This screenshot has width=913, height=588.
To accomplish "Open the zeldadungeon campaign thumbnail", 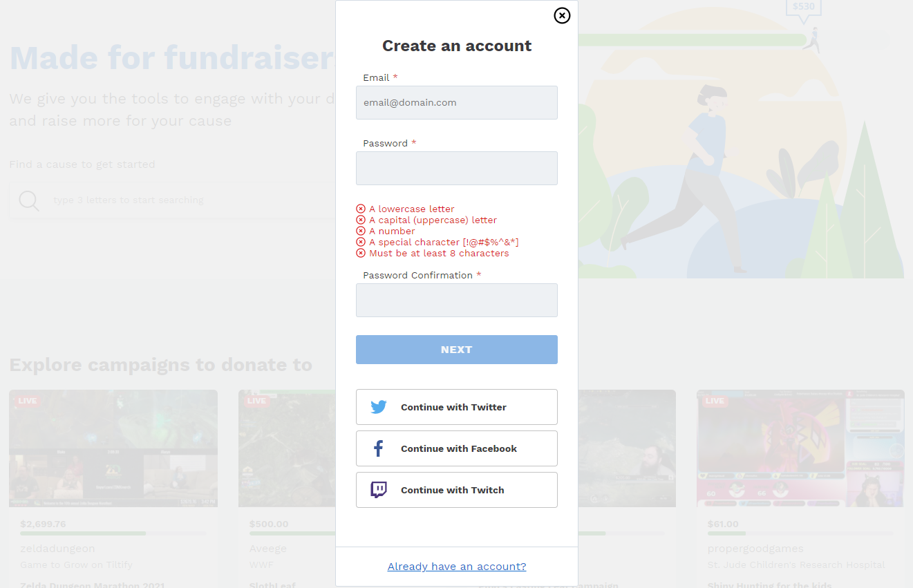I will coord(113,448).
